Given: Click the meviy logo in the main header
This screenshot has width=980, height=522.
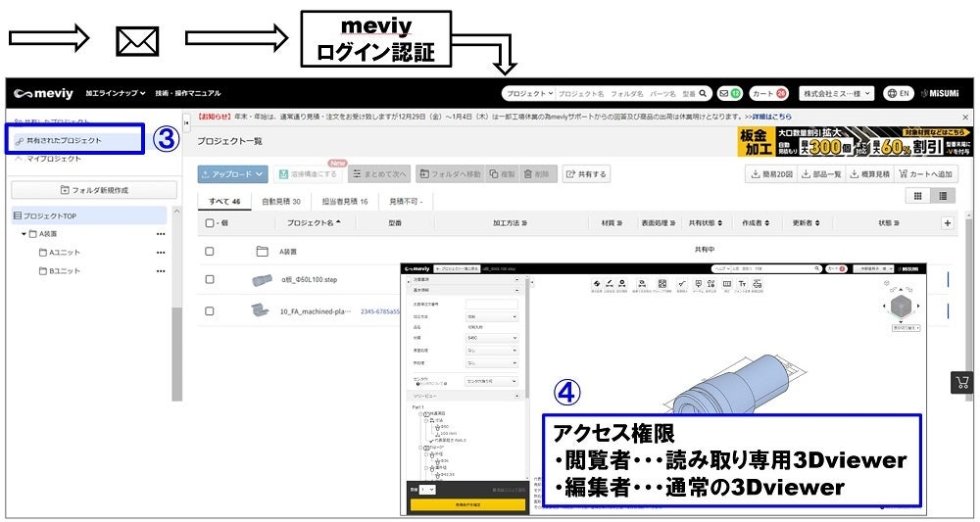Looking at the screenshot, I should [43, 94].
